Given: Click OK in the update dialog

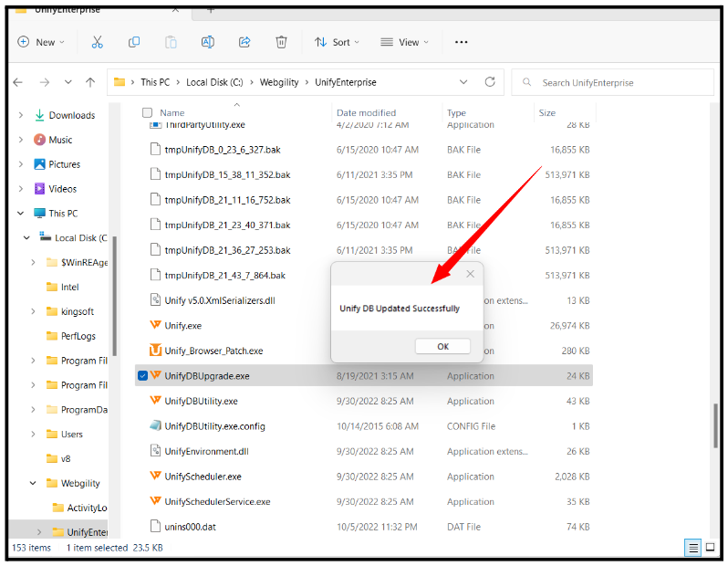Looking at the screenshot, I should tap(442, 346).
